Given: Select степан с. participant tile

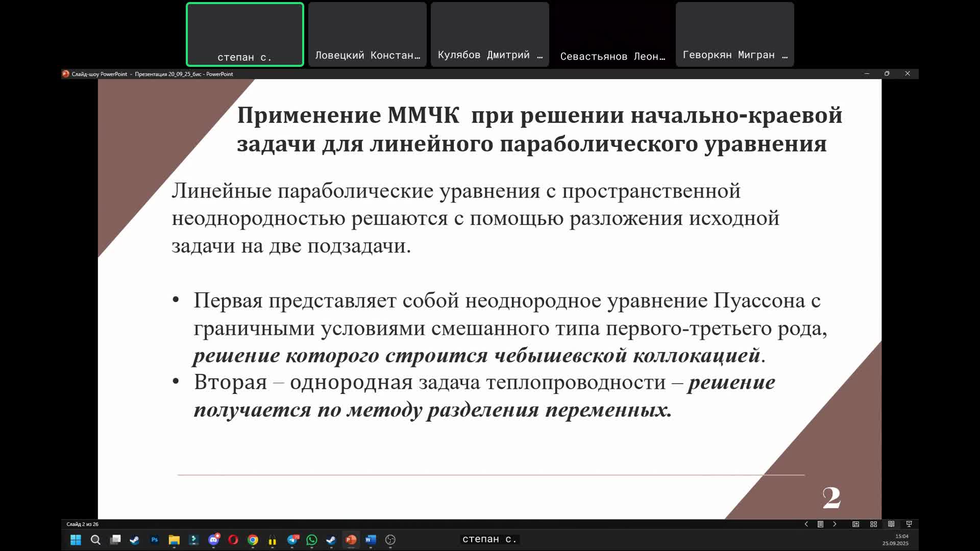Looking at the screenshot, I should pyautogui.click(x=245, y=35).
